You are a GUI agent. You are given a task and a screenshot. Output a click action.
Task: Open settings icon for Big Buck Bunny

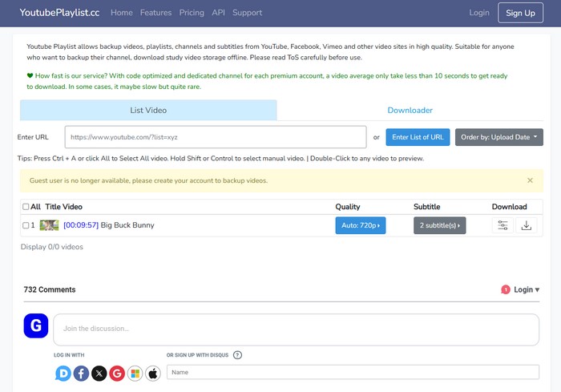click(502, 225)
